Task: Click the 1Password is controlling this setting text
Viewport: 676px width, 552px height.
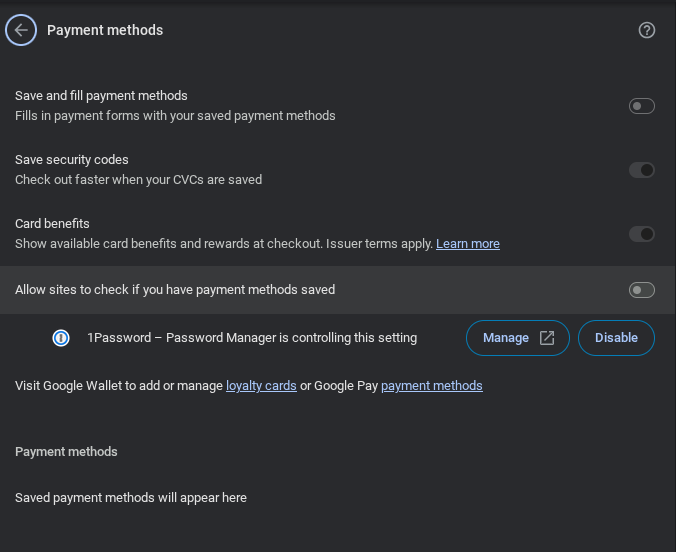Action: click(x=252, y=338)
